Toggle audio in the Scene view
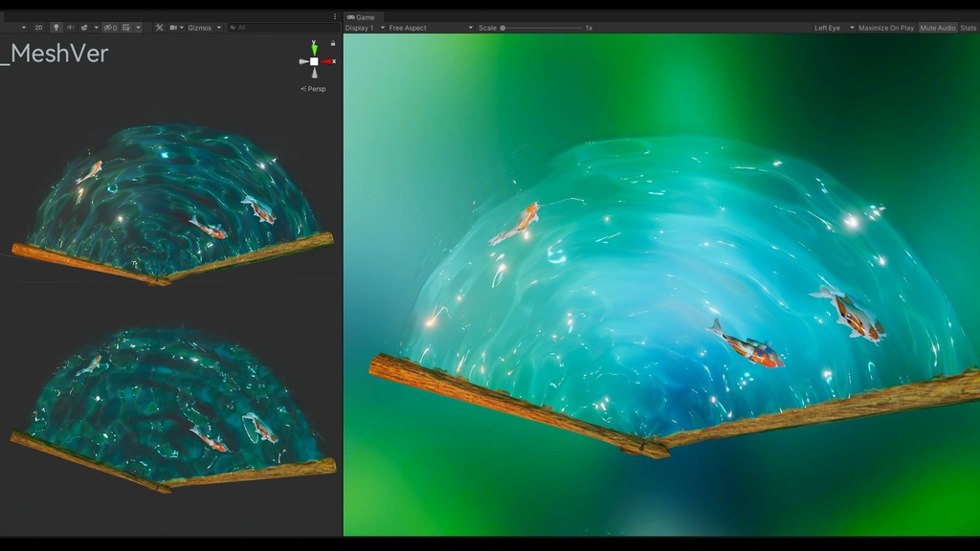This screenshot has height=551, width=980. point(72,27)
